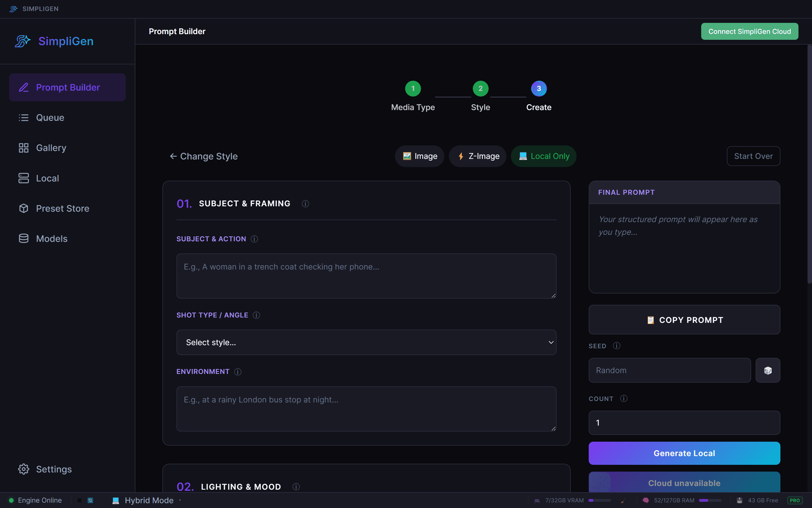Show info for Seed setting
812x508 pixels.
[x=617, y=346]
